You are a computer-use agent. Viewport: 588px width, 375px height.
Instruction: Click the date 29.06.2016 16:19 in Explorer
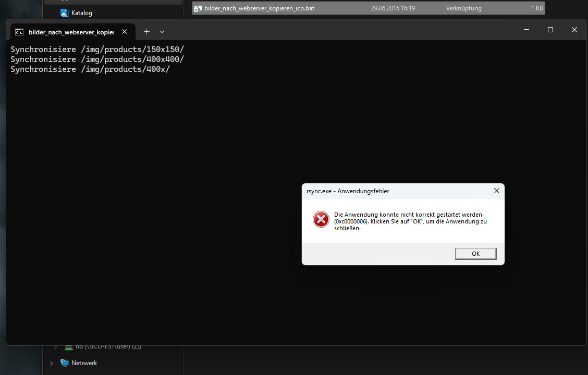point(393,8)
